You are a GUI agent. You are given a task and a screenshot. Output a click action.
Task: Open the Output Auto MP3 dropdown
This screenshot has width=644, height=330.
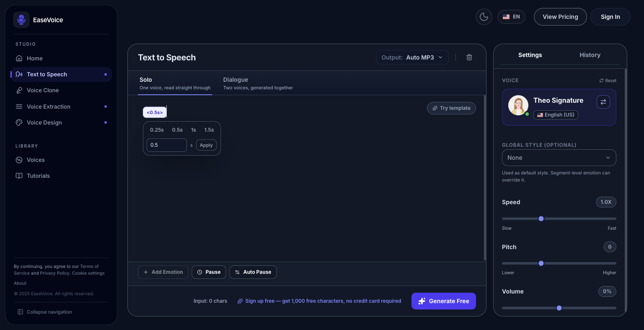tap(412, 57)
